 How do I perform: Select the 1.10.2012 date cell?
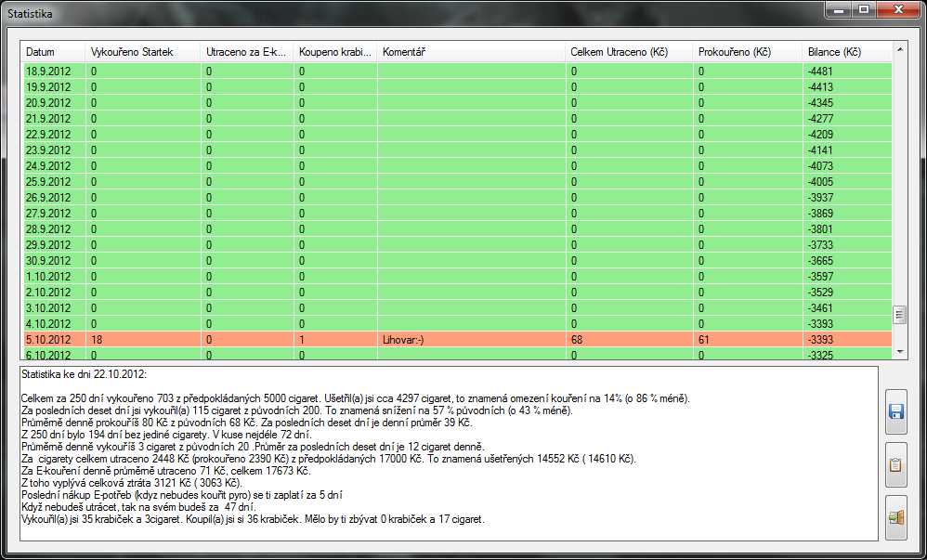click(x=55, y=276)
